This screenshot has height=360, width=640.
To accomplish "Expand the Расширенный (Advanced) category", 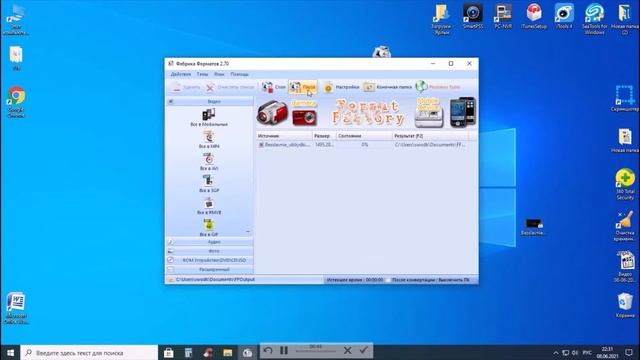I will [210, 269].
